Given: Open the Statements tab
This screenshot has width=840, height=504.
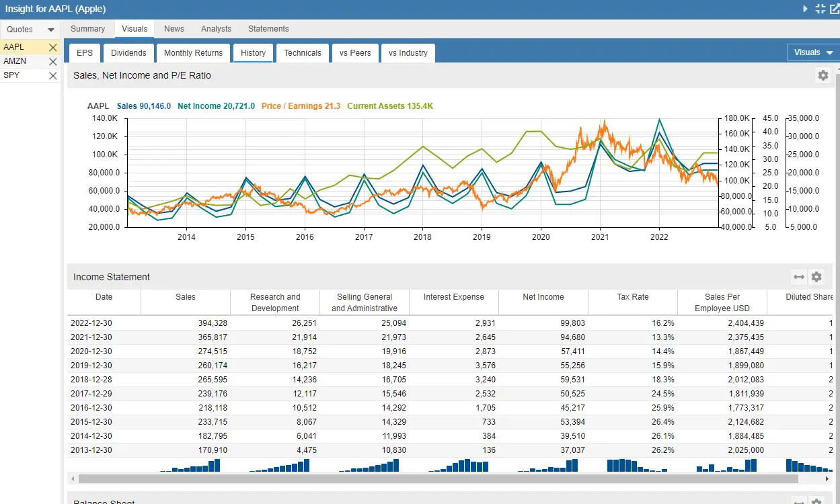Looking at the screenshot, I should (268, 29).
